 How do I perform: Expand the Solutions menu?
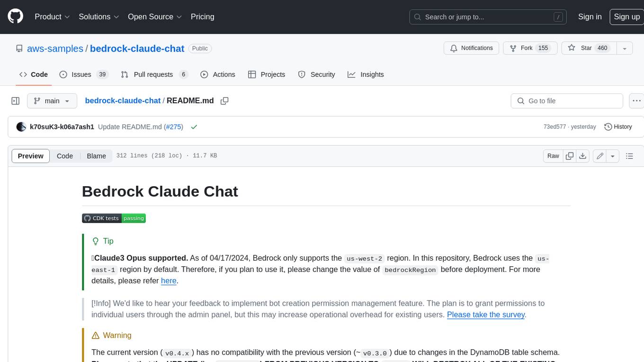coord(98,17)
